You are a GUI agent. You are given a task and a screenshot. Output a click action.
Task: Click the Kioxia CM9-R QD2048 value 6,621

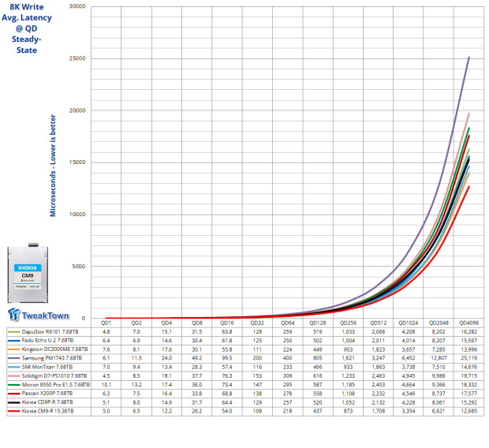click(439, 411)
